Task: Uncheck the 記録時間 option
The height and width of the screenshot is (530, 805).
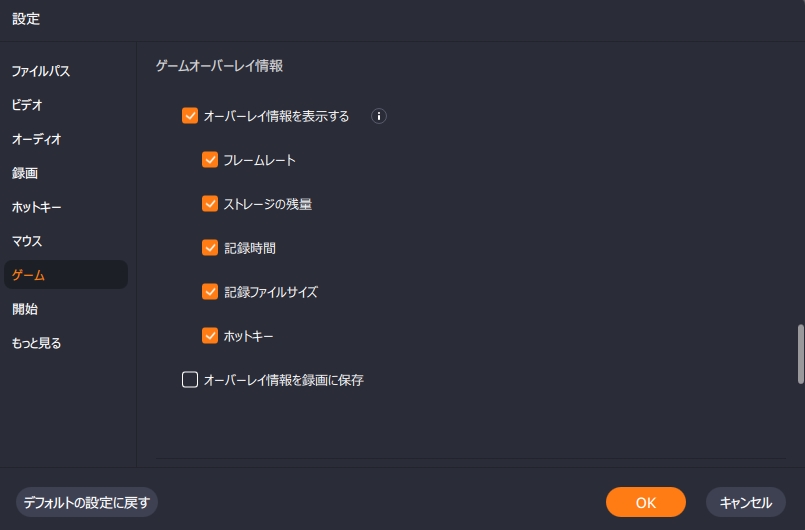Action: 210,248
